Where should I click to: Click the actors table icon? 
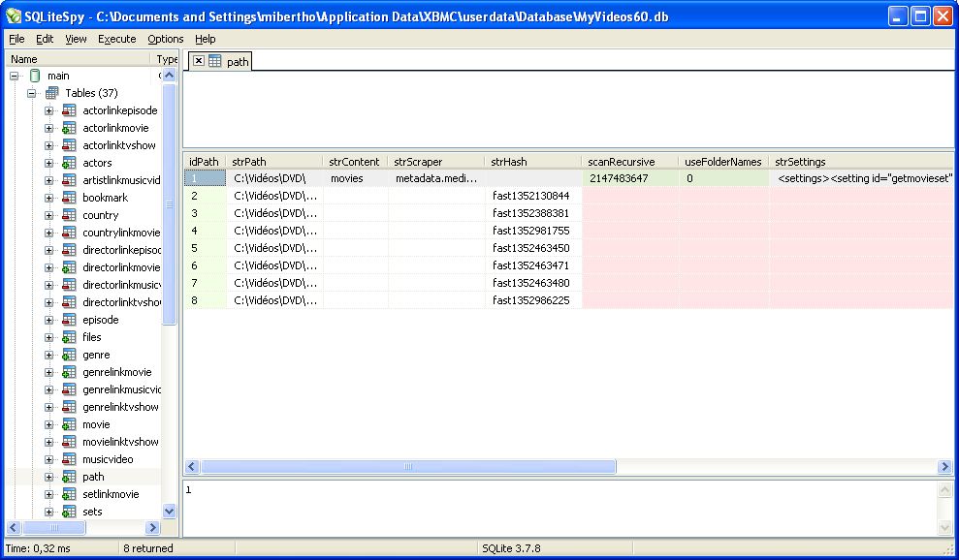click(69, 163)
